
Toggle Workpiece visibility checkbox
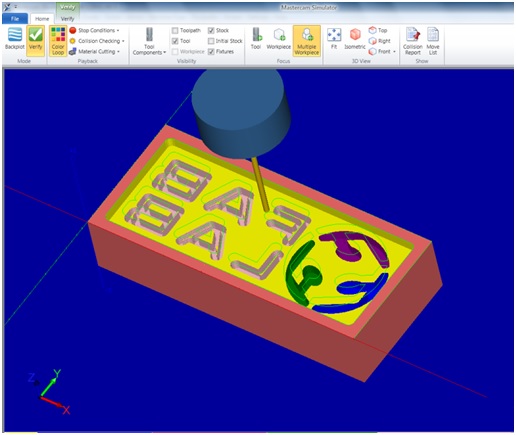coord(175,52)
